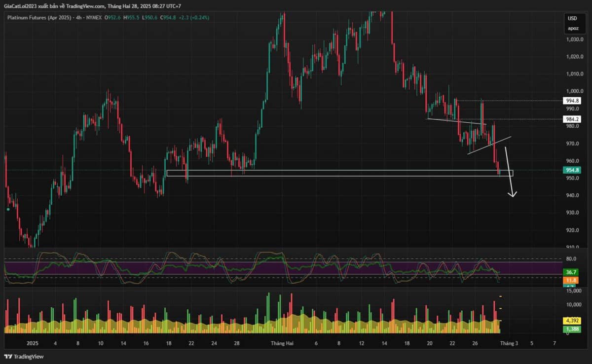Click the apoz unit label
The width and height of the screenshot is (592, 364).
tap(572, 28)
